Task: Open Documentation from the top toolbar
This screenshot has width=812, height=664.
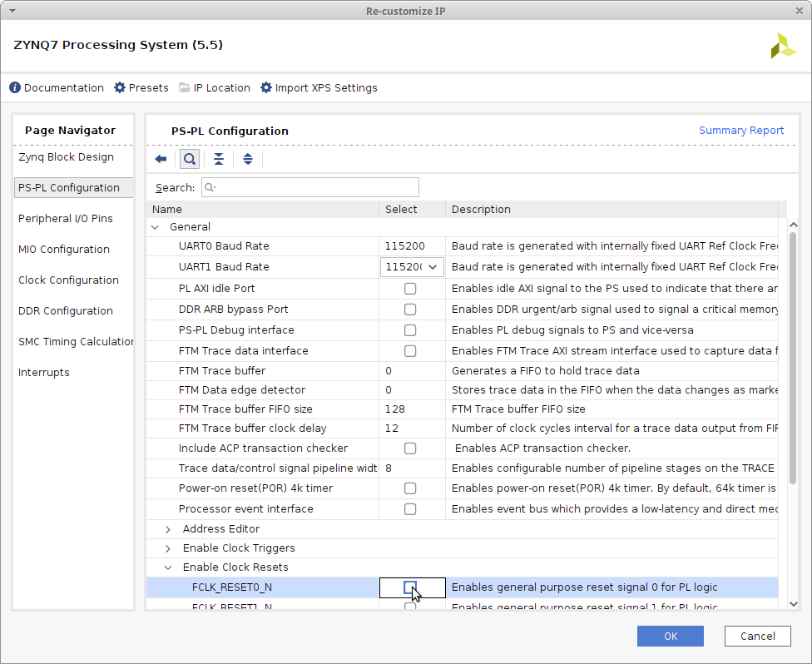Action: (x=57, y=87)
